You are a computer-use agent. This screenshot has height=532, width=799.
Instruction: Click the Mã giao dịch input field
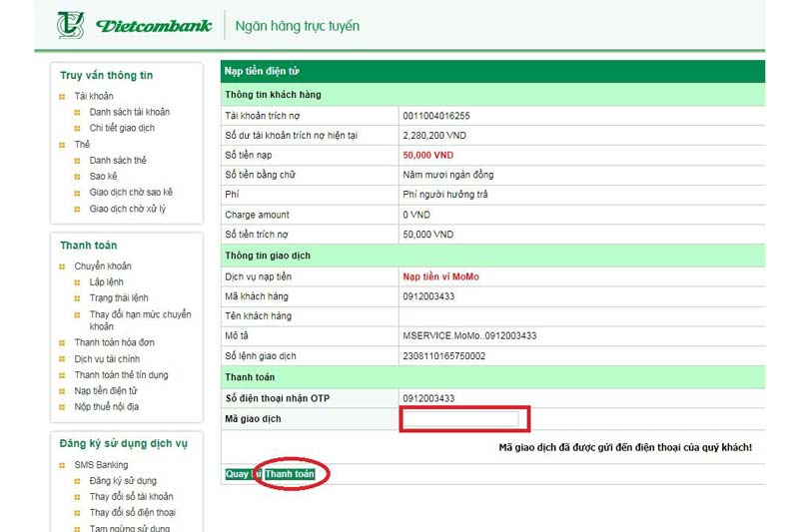coord(460,419)
